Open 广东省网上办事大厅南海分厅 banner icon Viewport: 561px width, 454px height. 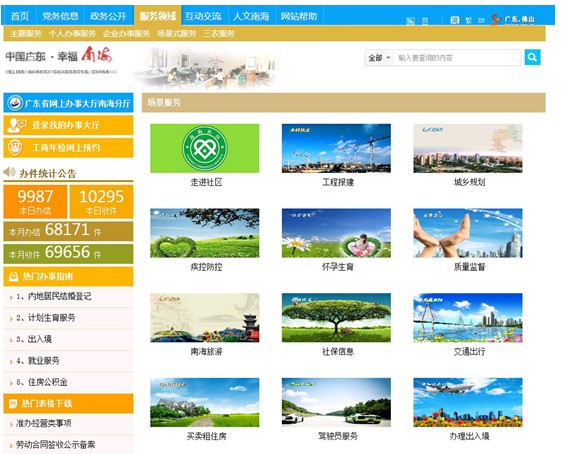(x=15, y=103)
